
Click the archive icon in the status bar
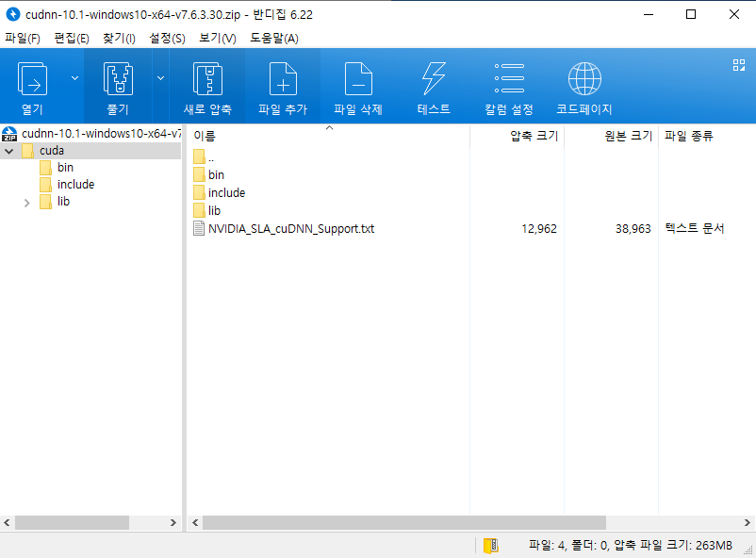click(491, 546)
